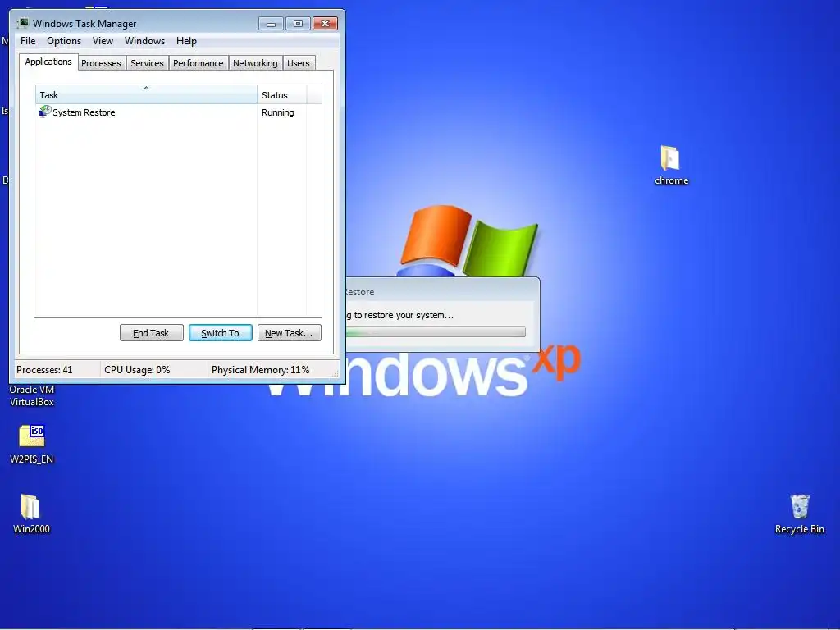
Task: Select the Applications tab
Action: [x=48, y=62]
